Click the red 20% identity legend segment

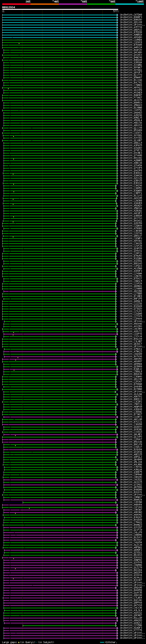16,4
